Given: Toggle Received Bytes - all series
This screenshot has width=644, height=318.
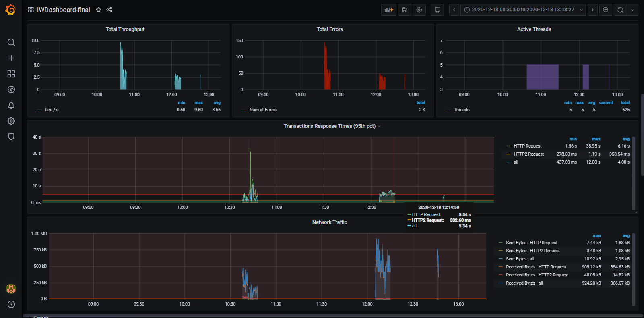Looking at the screenshot, I should [524, 283].
